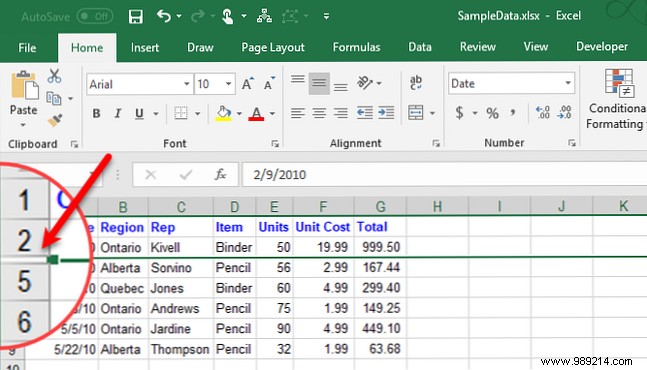Open the Font dialog launcher
Viewport: 647px width, 370px height.
(275, 144)
